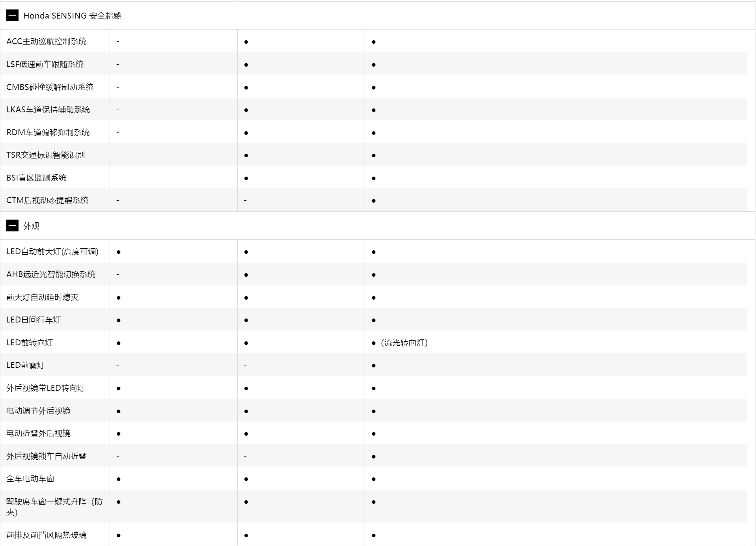
Task: Select the BSI盲区监测系统 row label
Action: (x=36, y=178)
